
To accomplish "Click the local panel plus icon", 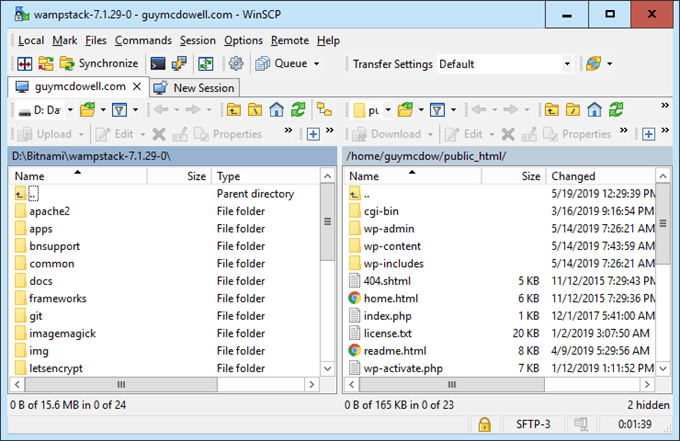I will (313, 134).
